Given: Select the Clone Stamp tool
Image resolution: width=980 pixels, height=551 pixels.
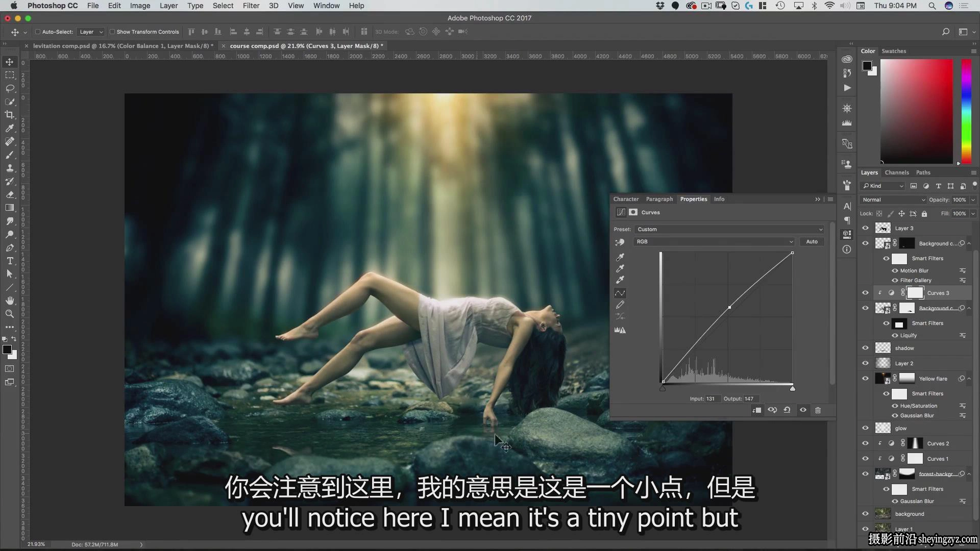Looking at the screenshot, I should [x=10, y=168].
